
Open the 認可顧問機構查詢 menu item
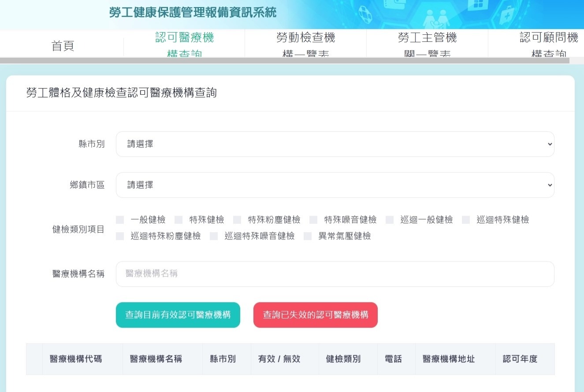549,45
